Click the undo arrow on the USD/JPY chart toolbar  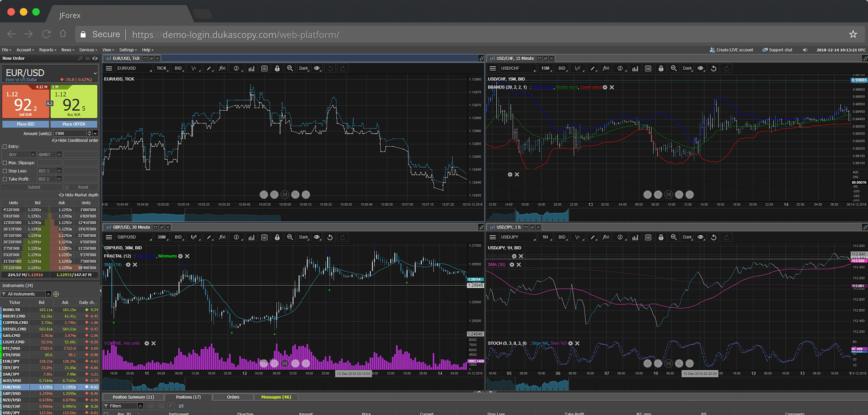pyautogui.click(x=713, y=238)
